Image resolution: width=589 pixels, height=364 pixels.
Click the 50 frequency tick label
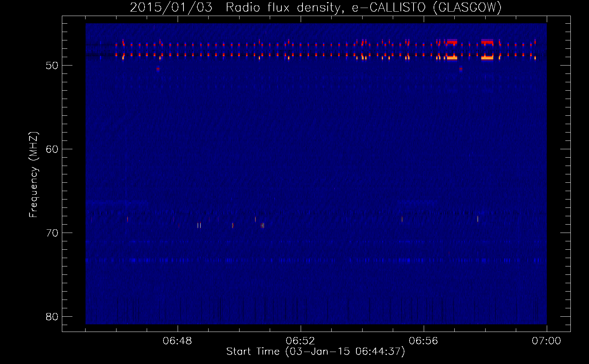52,66
